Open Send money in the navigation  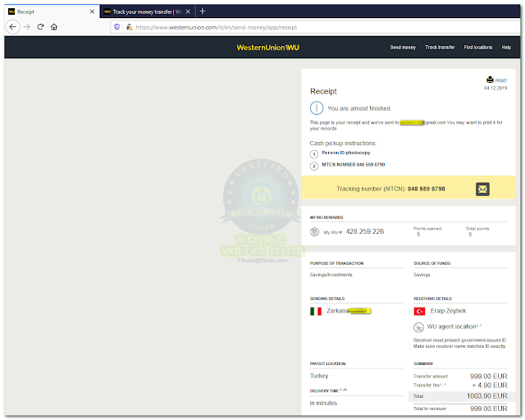pyautogui.click(x=403, y=48)
